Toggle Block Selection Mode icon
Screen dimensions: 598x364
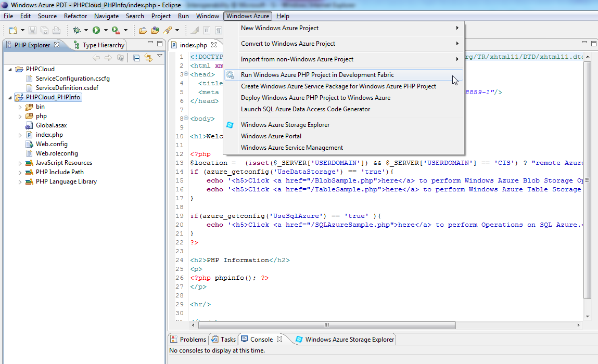click(x=207, y=30)
